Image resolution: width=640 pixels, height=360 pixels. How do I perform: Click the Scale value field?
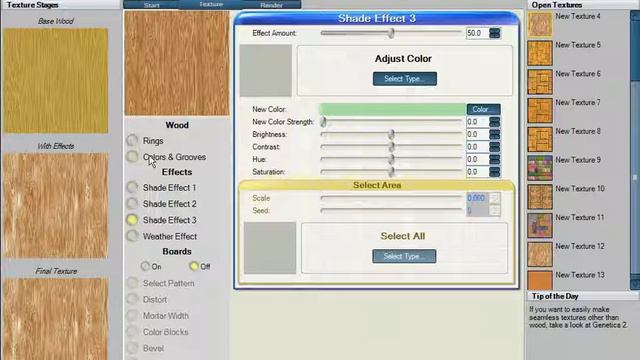pyautogui.click(x=477, y=198)
